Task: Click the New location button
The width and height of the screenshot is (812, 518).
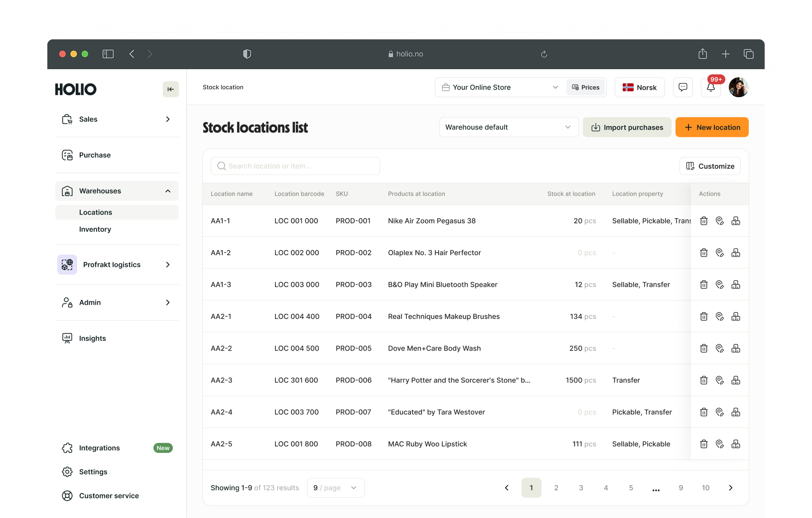Action: pyautogui.click(x=712, y=127)
